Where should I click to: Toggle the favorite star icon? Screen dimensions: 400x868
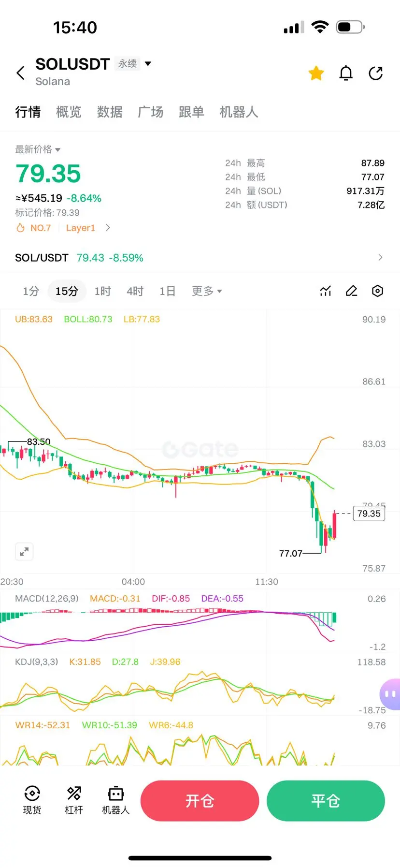316,73
